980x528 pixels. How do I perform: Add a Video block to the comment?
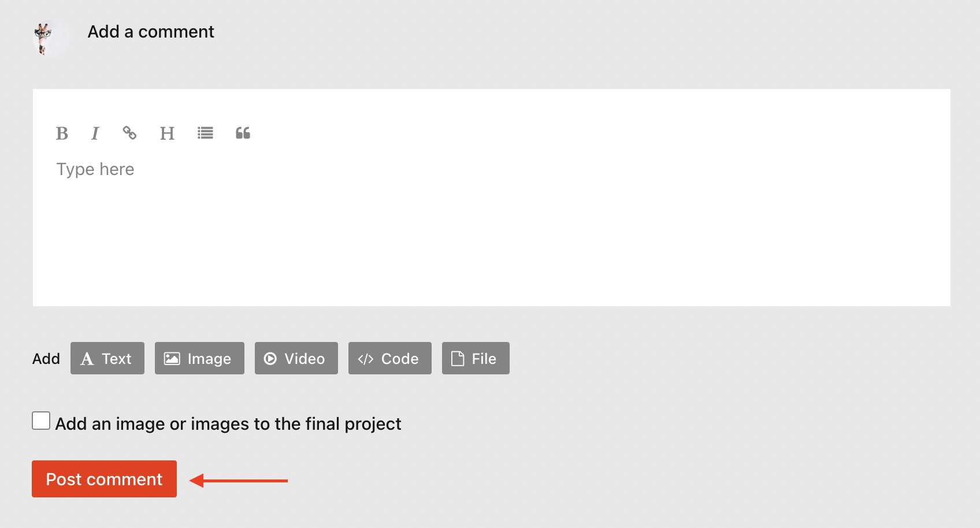click(296, 358)
